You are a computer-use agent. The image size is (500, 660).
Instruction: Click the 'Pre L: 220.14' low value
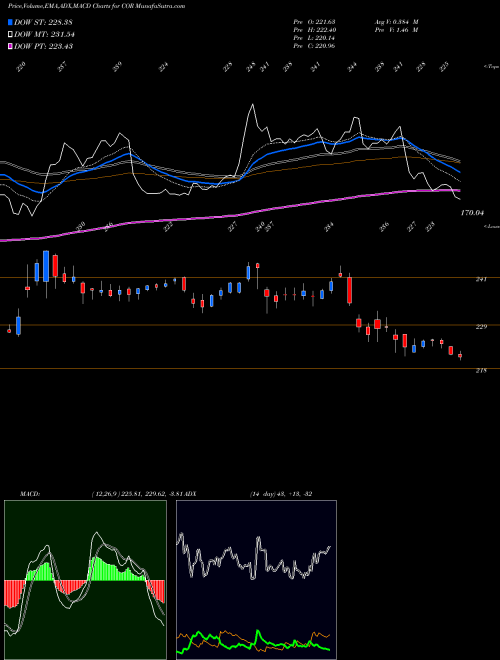[x=314, y=38]
